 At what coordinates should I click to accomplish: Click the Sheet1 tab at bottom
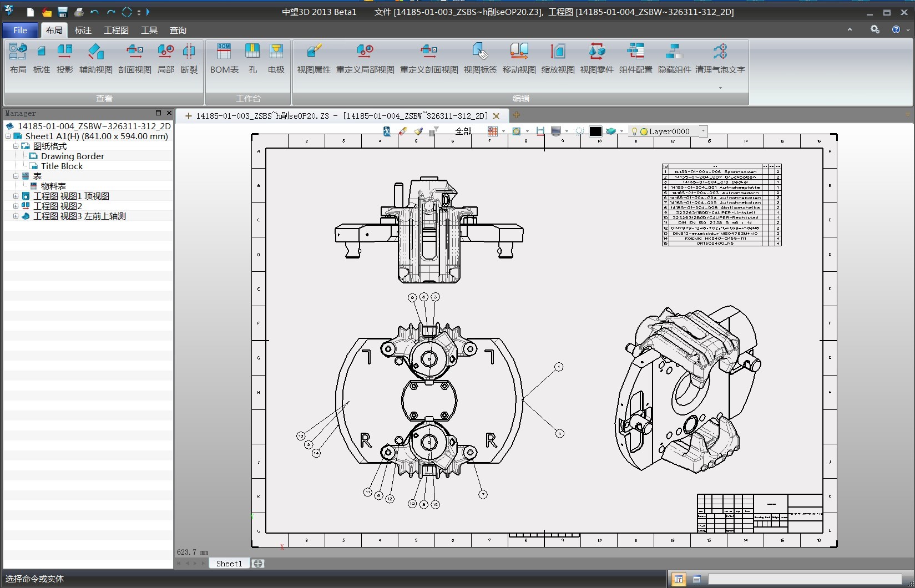click(x=229, y=564)
